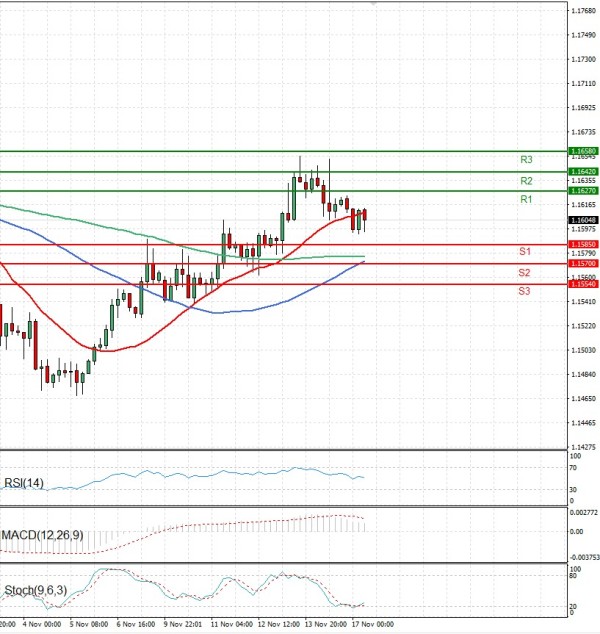Click the S2 support label
Screen dimensions: 600x634
(x=524, y=272)
